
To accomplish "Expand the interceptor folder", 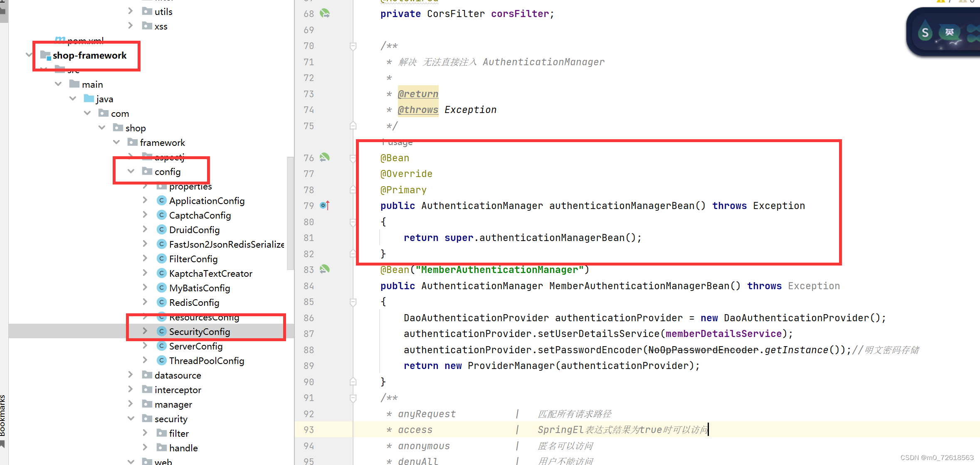I will 130,389.
